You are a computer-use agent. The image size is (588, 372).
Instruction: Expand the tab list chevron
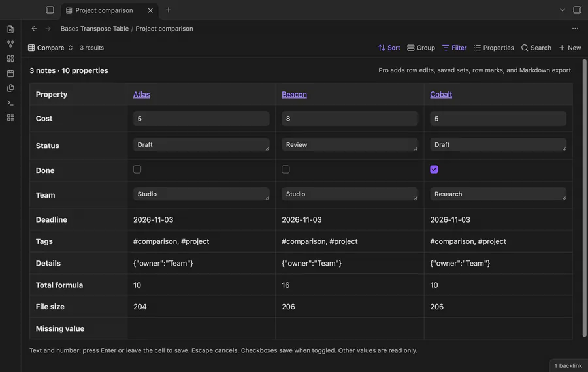(x=562, y=10)
